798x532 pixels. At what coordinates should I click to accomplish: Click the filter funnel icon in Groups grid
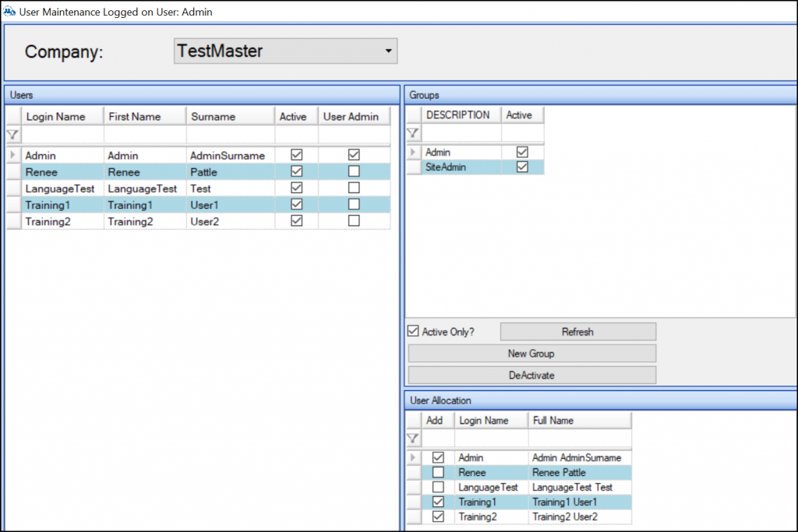(413, 133)
